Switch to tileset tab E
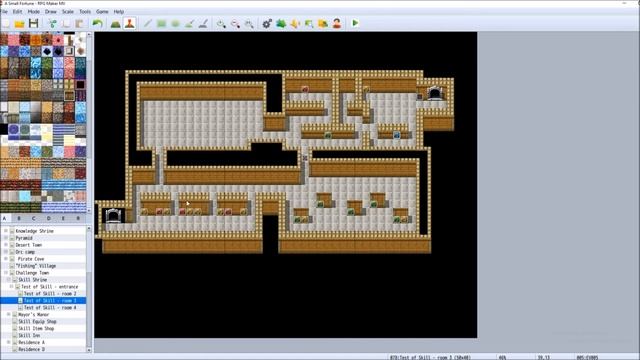Viewport: 640px width, 360px height. (x=63, y=218)
